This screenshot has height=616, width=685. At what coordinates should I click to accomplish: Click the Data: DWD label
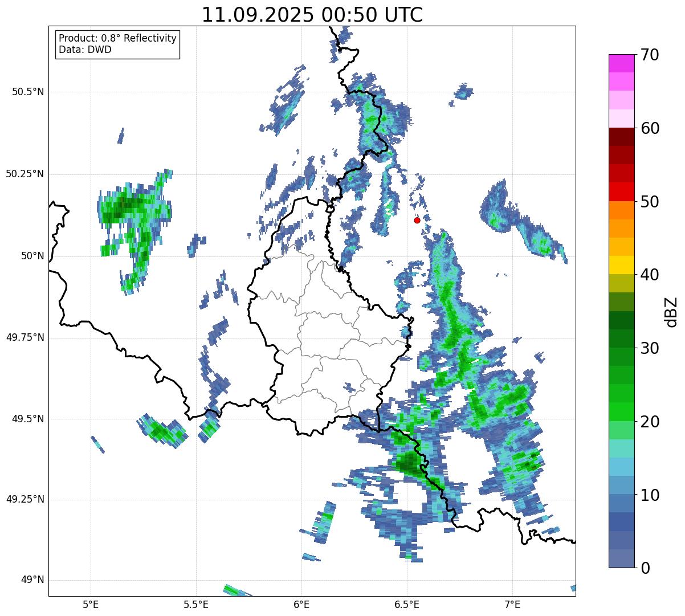[85, 50]
